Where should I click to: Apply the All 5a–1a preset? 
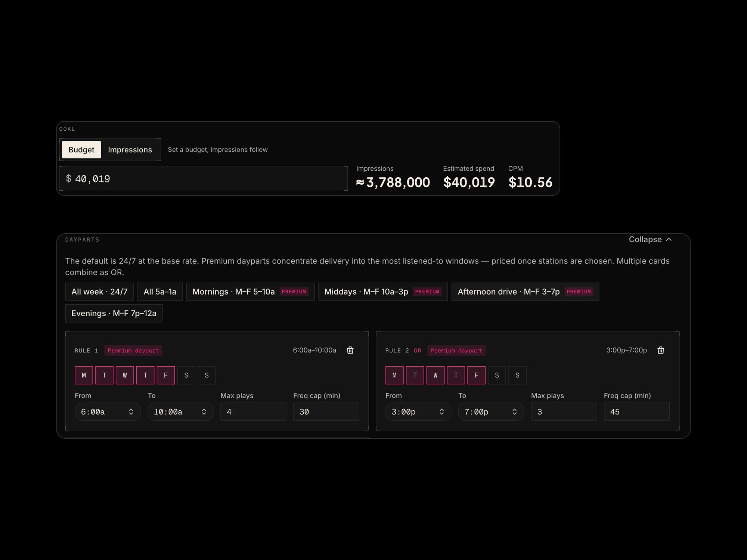[x=160, y=292]
